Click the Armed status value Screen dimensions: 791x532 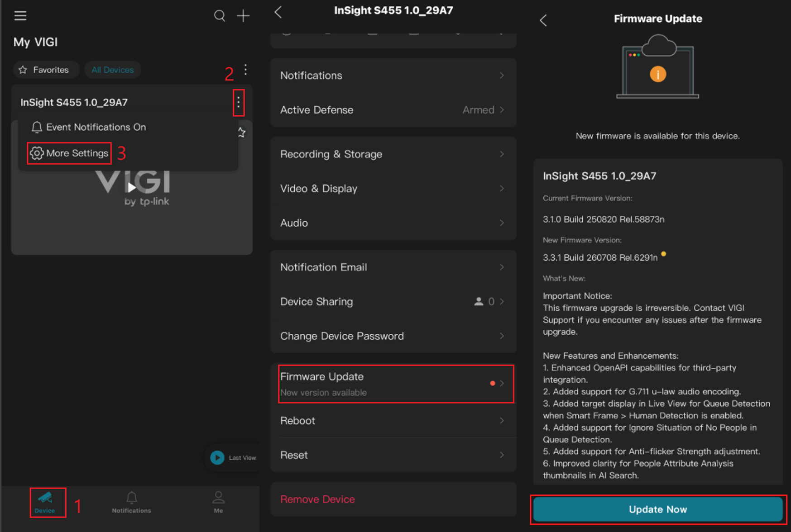(478, 110)
